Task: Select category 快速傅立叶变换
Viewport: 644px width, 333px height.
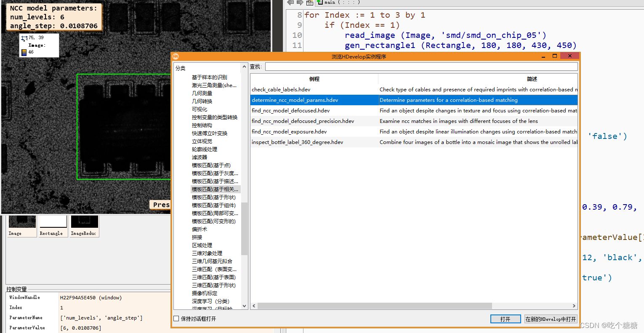Action: (x=210, y=133)
